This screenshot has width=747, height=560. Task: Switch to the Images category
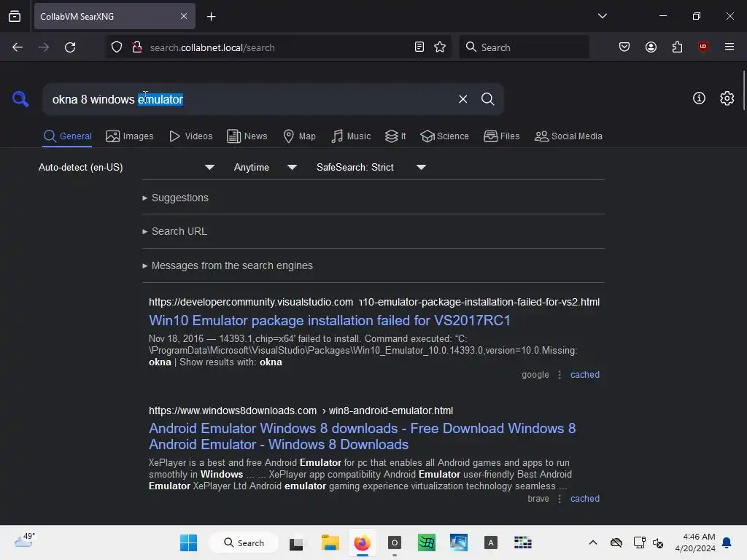[130, 136]
